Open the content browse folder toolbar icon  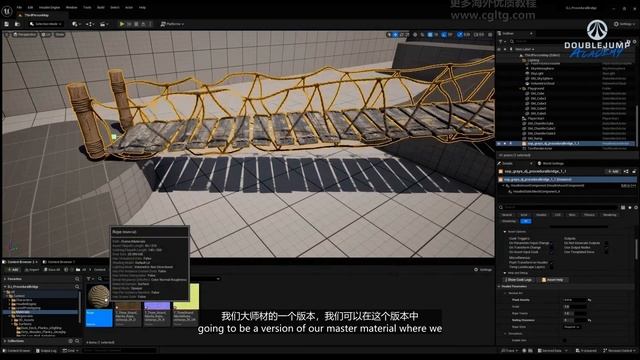pos(17,24)
